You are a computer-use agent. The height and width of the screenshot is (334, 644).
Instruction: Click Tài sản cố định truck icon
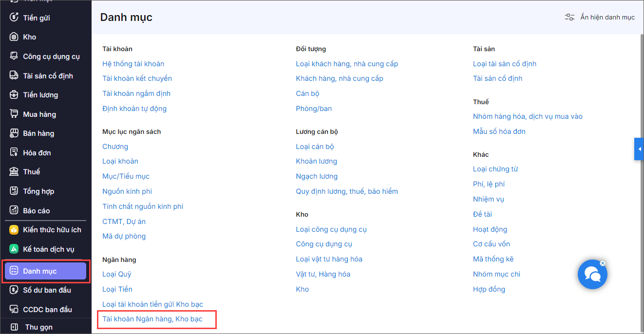(x=14, y=75)
